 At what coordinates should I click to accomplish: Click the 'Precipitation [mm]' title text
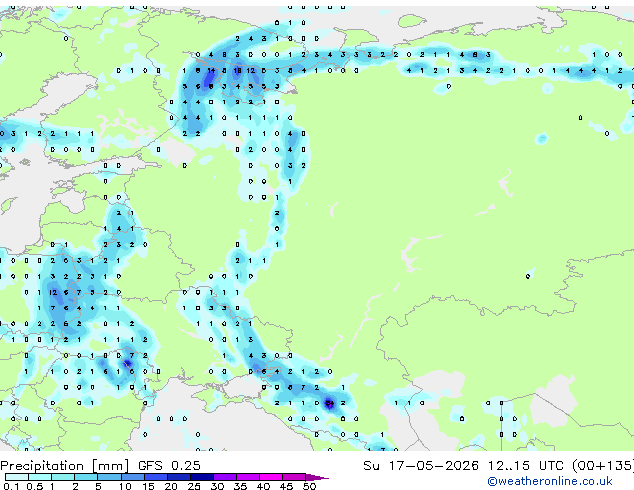click(x=65, y=466)
